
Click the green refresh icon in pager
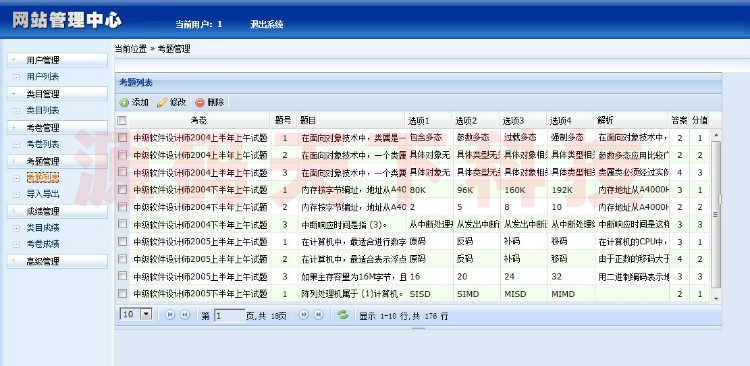click(342, 314)
